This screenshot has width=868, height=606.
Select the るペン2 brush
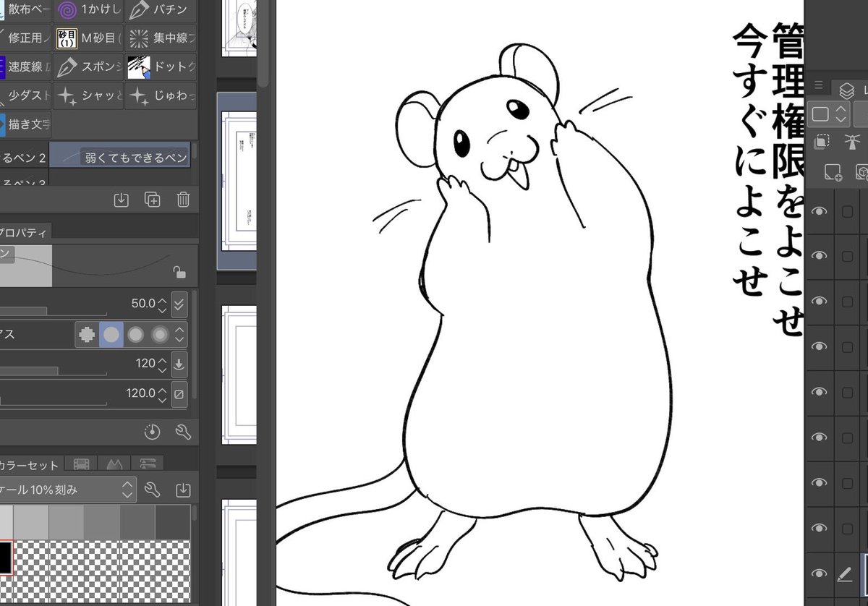pos(22,157)
